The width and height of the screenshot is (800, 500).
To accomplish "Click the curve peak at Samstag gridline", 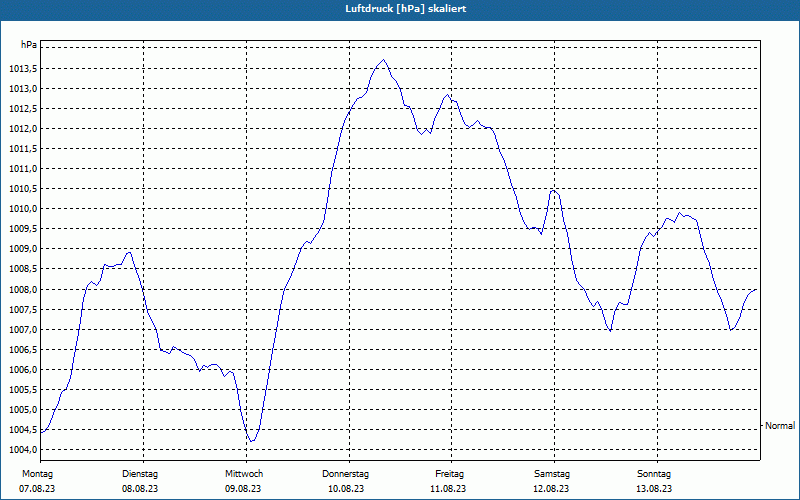I will [x=553, y=190].
